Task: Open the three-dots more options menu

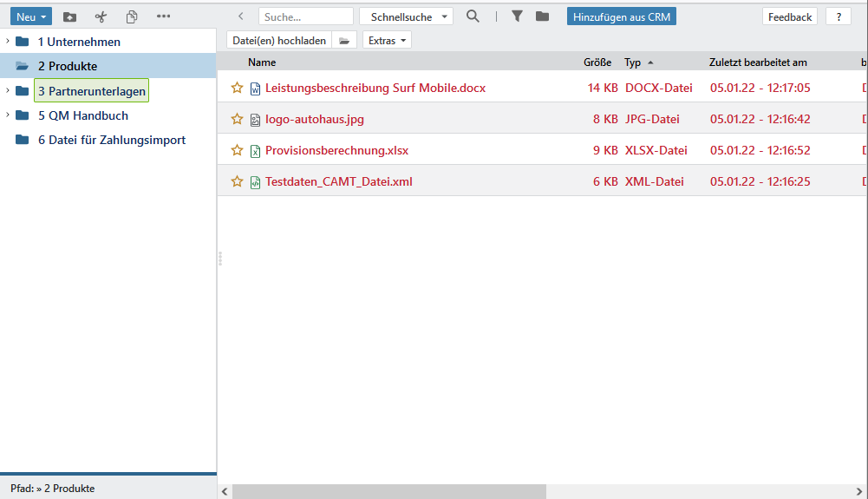Action: click(163, 16)
